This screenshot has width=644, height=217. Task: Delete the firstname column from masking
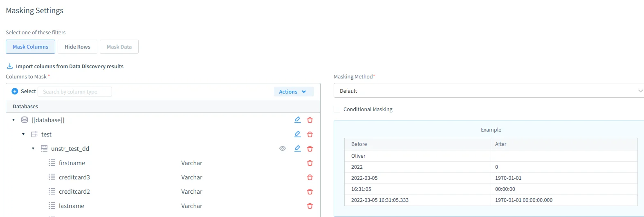tap(310, 163)
